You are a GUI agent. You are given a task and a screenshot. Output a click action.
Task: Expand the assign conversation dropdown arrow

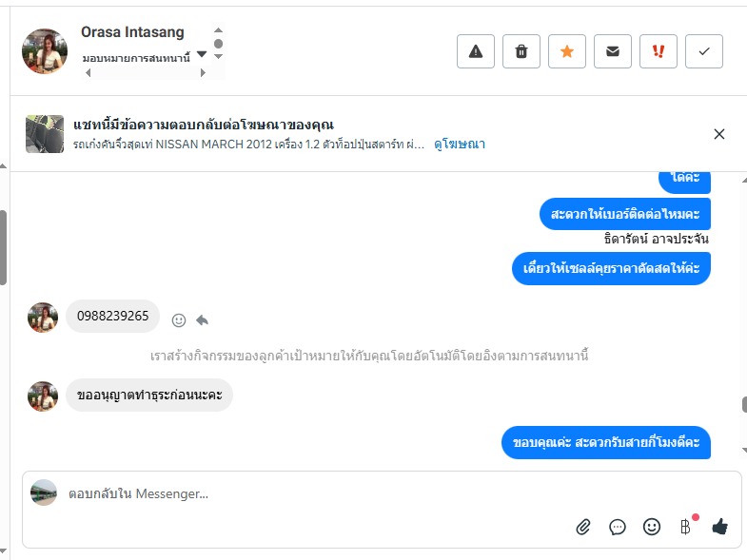(202, 54)
